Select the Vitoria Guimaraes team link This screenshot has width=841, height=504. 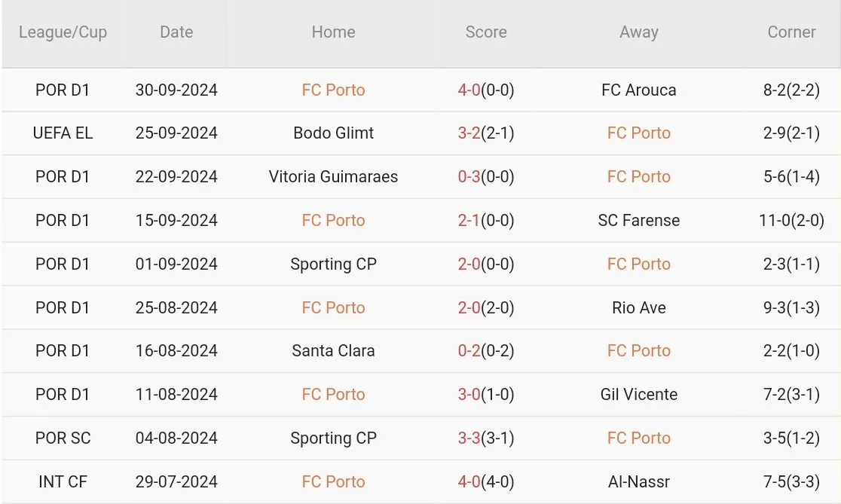click(333, 176)
